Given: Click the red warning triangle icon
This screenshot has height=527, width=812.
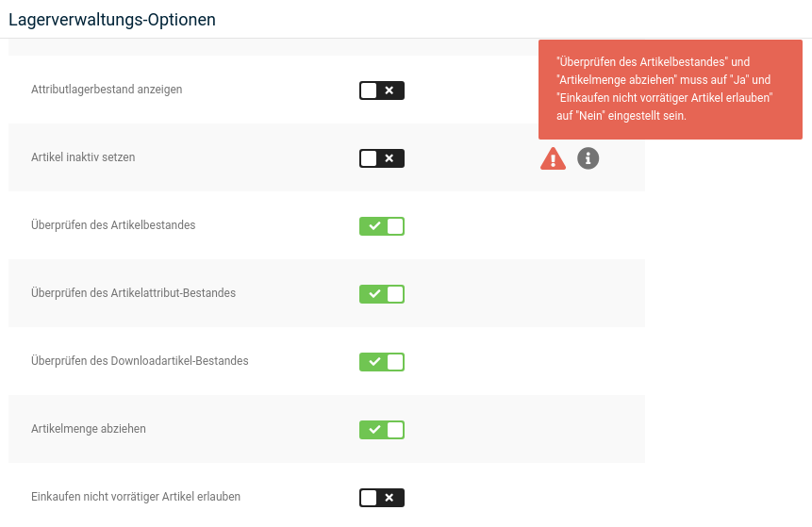Looking at the screenshot, I should point(553,158).
